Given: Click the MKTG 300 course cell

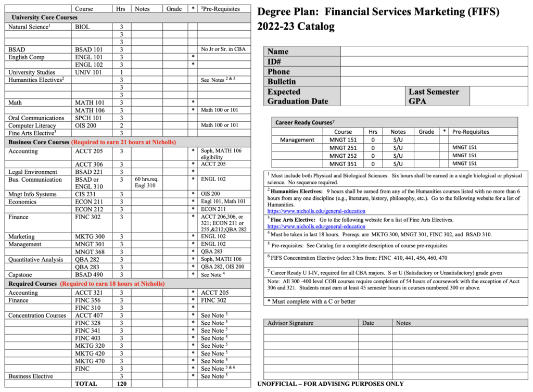Looking at the screenshot, I should coord(92,237).
